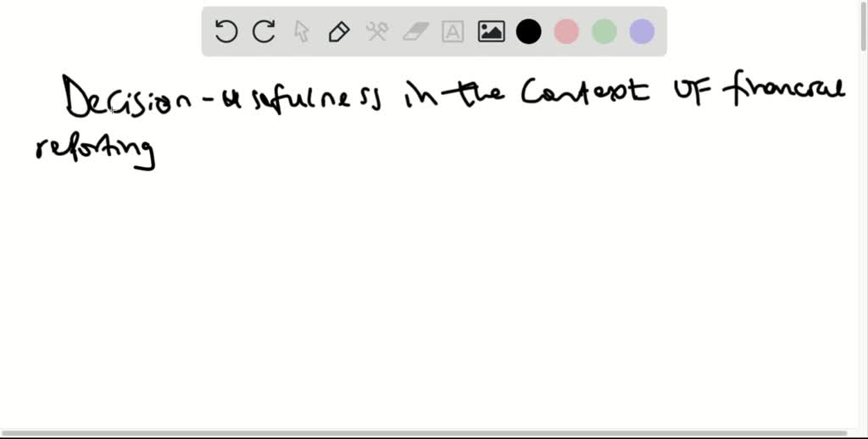Click the redo arrow icon

[x=264, y=31]
